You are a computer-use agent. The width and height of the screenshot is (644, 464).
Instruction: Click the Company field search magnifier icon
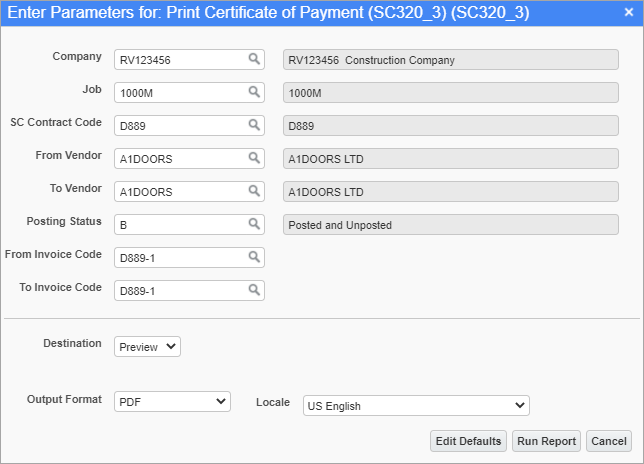(254, 60)
